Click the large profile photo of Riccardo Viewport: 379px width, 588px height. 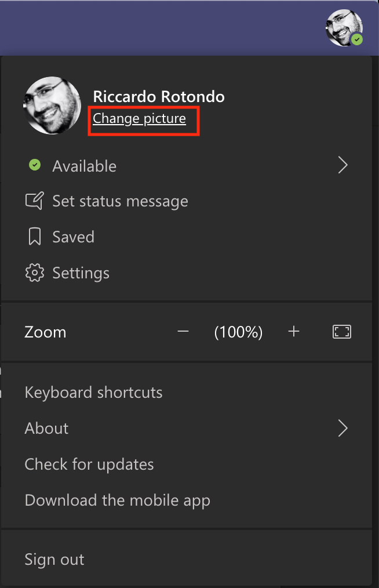click(x=52, y=106)
